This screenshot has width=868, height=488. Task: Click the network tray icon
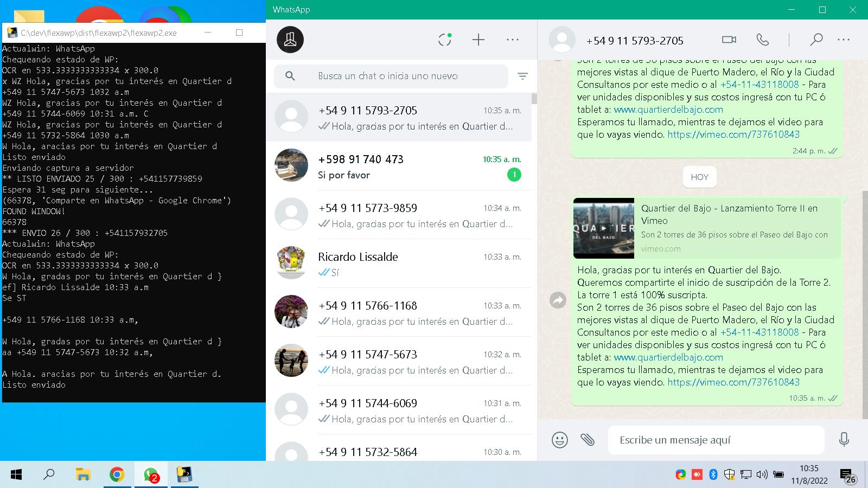pos(746,475)
